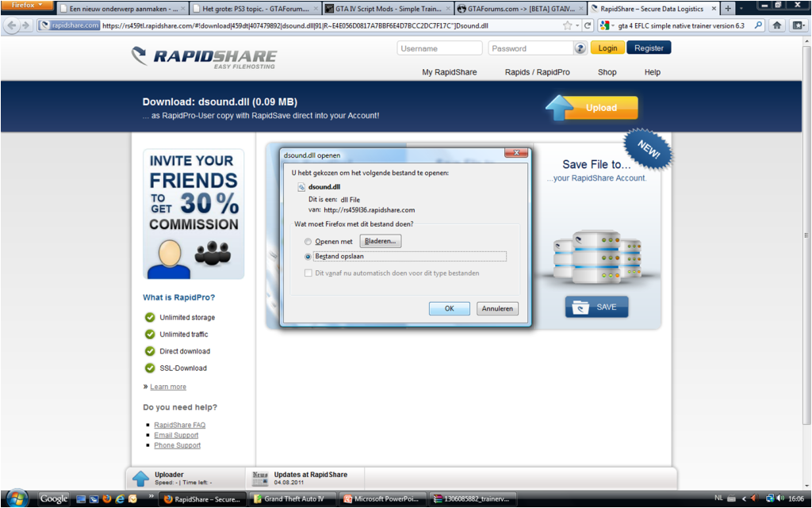Focus the Username input field

coord(439,48)
